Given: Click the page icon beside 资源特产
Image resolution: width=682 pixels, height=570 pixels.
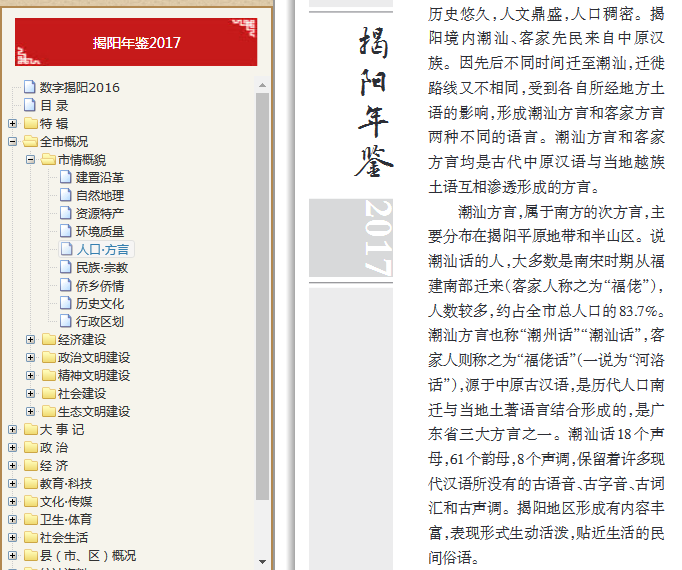Looking at the screenshot, I should click(x=66, y=213).
